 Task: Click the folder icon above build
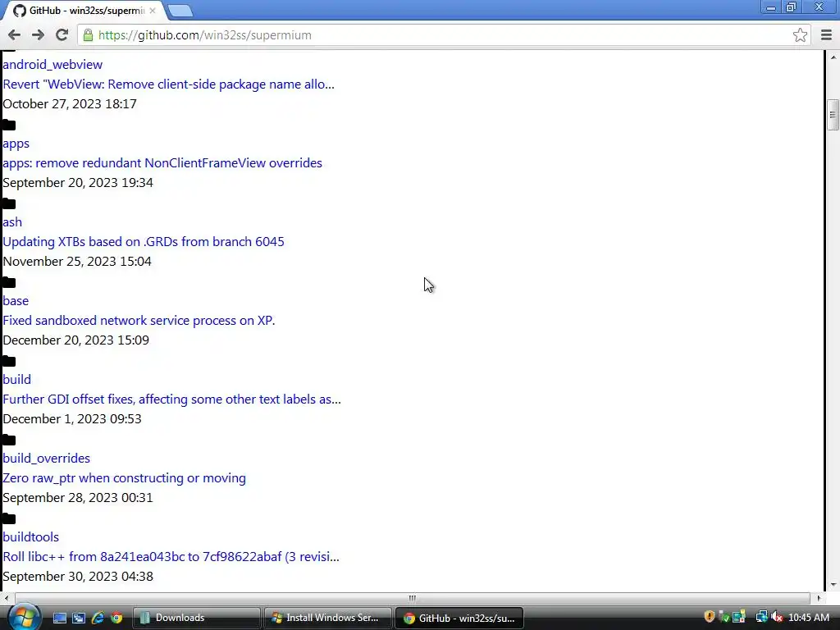8,362
